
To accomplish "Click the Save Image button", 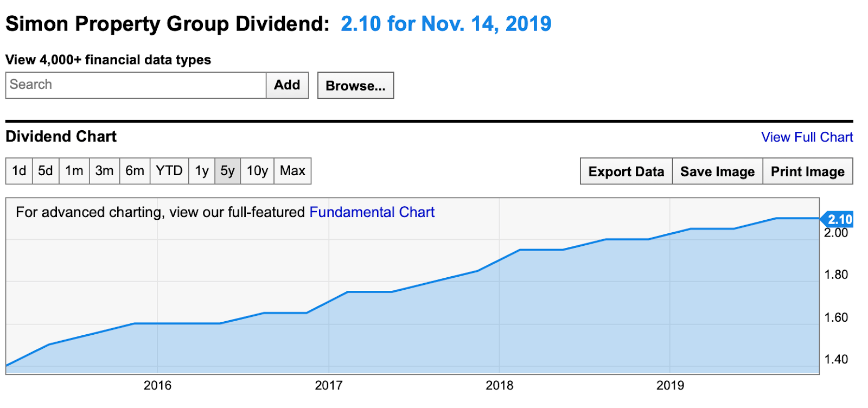I will 718,171.
